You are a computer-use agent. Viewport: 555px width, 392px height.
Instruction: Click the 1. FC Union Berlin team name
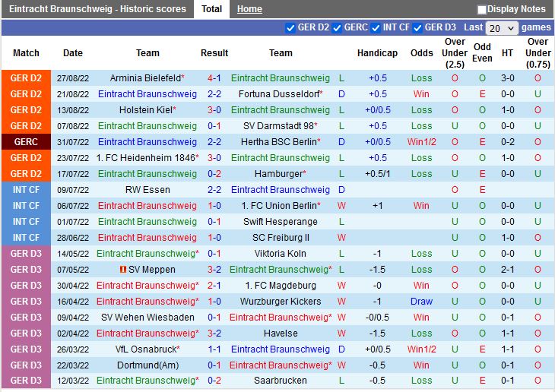coord(279,206)
